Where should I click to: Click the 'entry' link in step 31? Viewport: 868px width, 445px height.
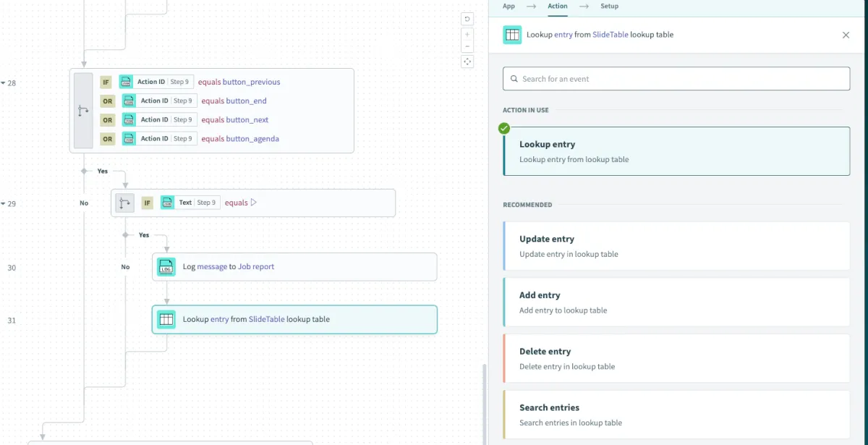220,319
